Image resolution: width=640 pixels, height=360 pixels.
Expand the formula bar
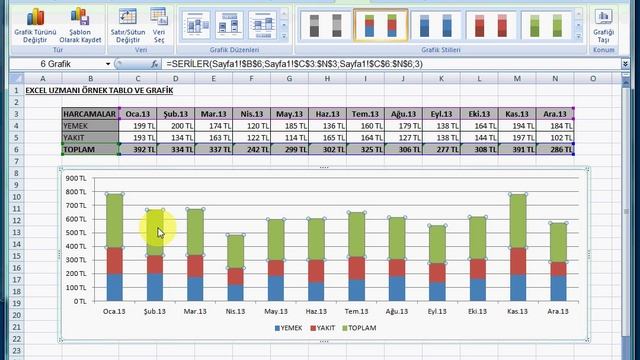(x=625, y=64)
